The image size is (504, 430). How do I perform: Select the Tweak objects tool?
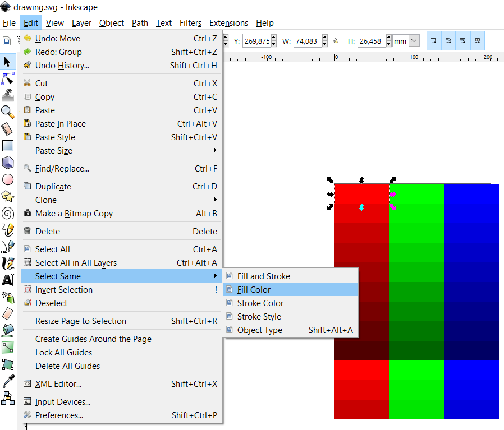click(8, 95)
